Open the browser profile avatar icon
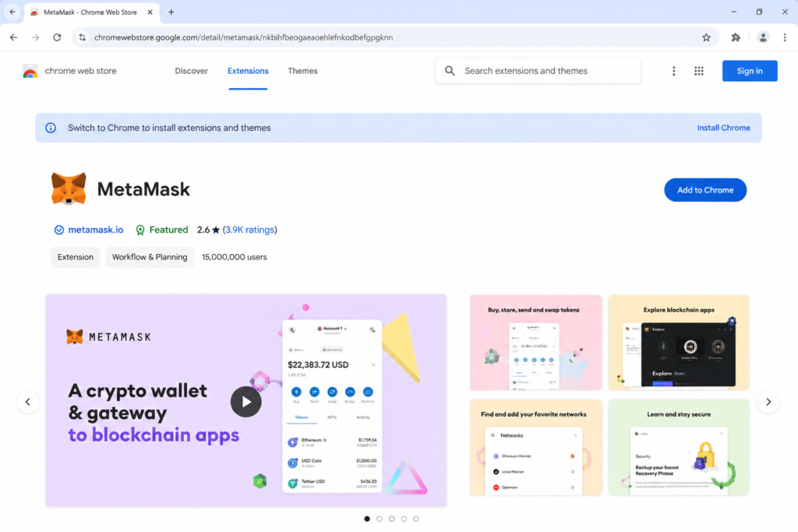798x532 pixels. coord(762,37)
